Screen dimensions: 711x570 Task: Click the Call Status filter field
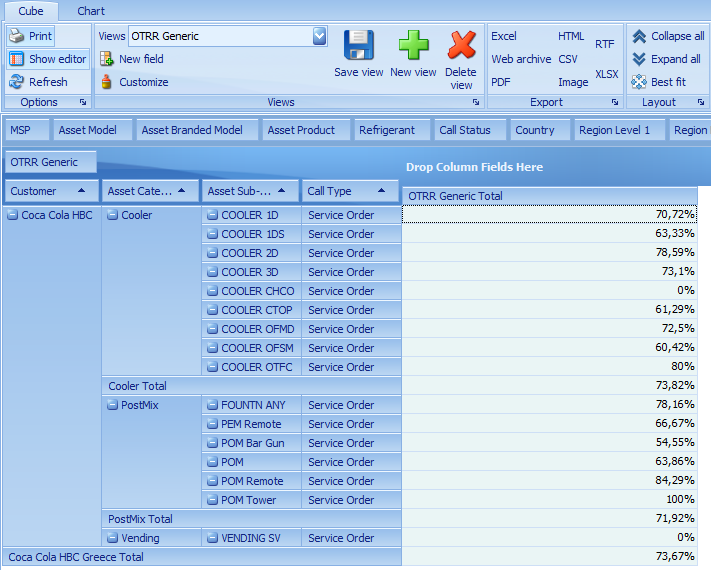coord(470,130)
